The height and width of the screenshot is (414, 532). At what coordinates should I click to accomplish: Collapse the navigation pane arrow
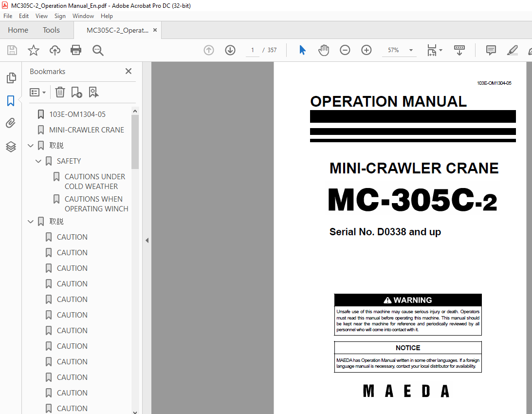point(147,241)
